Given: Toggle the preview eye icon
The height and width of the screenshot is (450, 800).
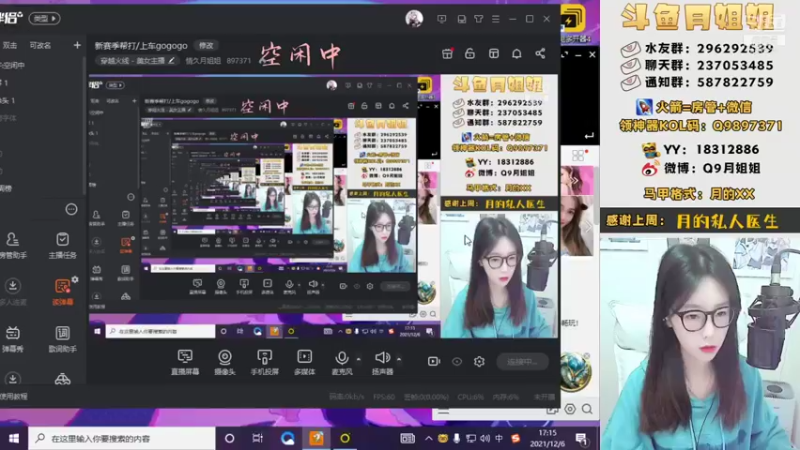Looking at the screenshot, I should pyautogui.click(x=457, y=361).
